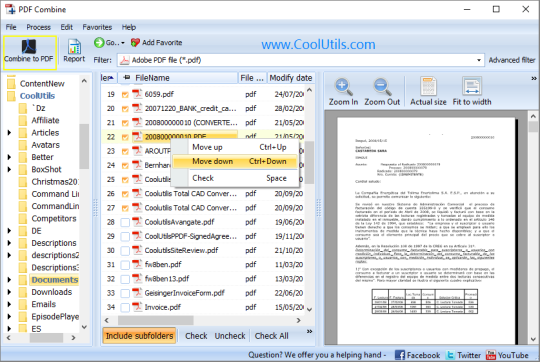Open the Favorites menu
This screenshot has height=362, width=540.
(x=97, y=27)
